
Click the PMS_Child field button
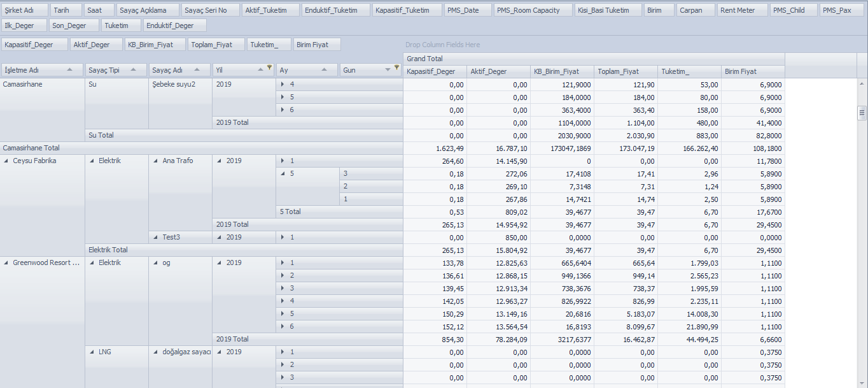pos(794,10)
